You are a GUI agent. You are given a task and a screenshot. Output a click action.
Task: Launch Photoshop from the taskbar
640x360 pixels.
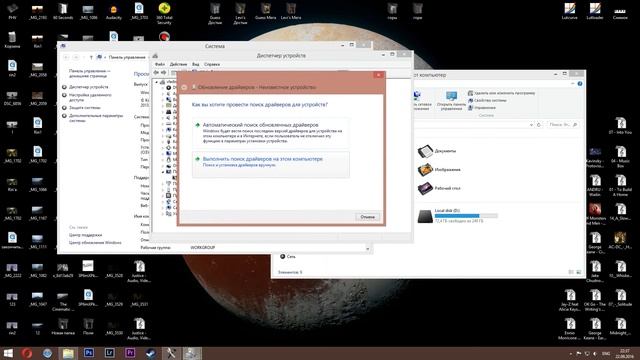pyautogui.click(x=89, y=353)
